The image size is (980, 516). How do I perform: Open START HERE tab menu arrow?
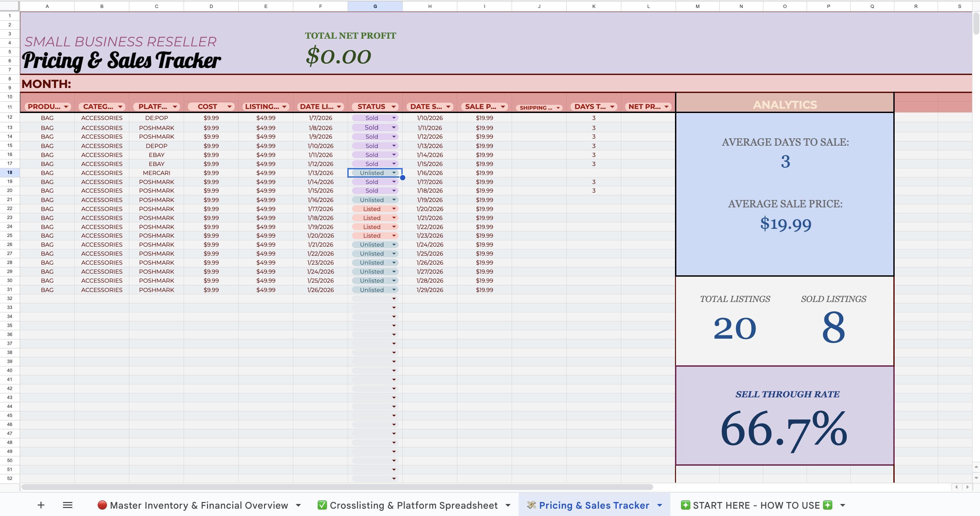843,505
